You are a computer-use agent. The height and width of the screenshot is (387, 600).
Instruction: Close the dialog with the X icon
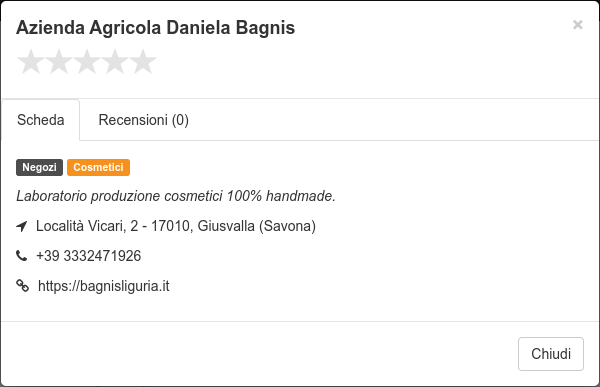tap(577, 25)
